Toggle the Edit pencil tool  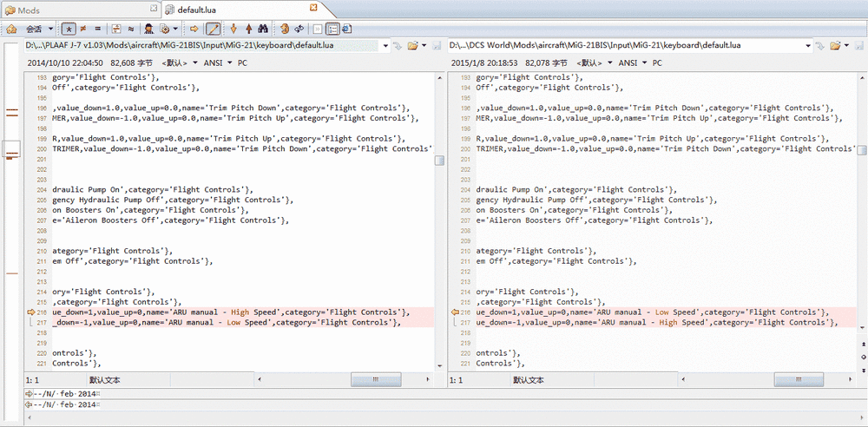point(213,29)
